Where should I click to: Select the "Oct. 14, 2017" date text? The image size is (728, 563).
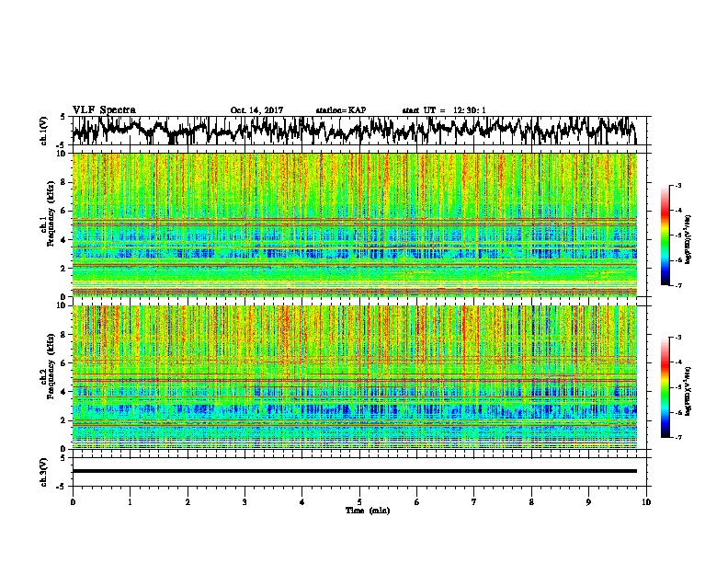[256, 110]
